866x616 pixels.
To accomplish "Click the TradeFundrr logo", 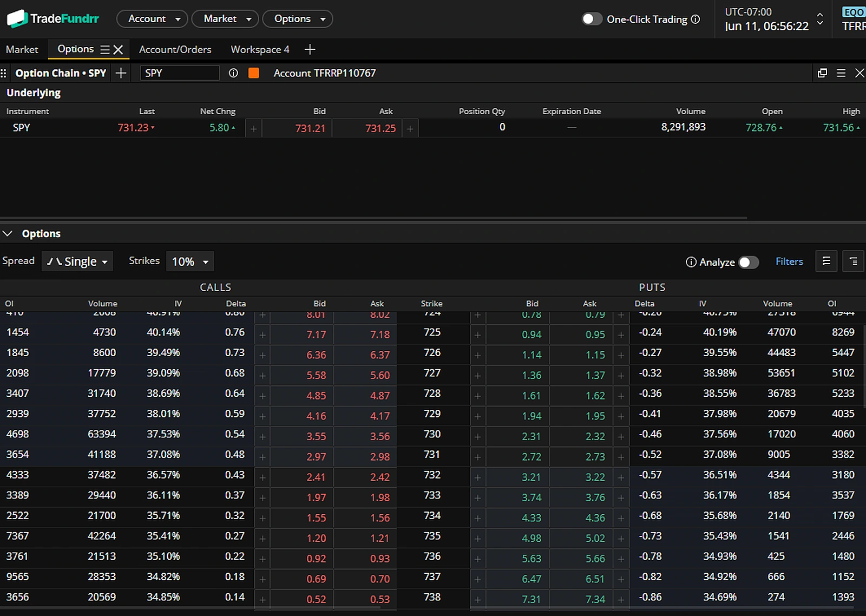I will (53, 18).
